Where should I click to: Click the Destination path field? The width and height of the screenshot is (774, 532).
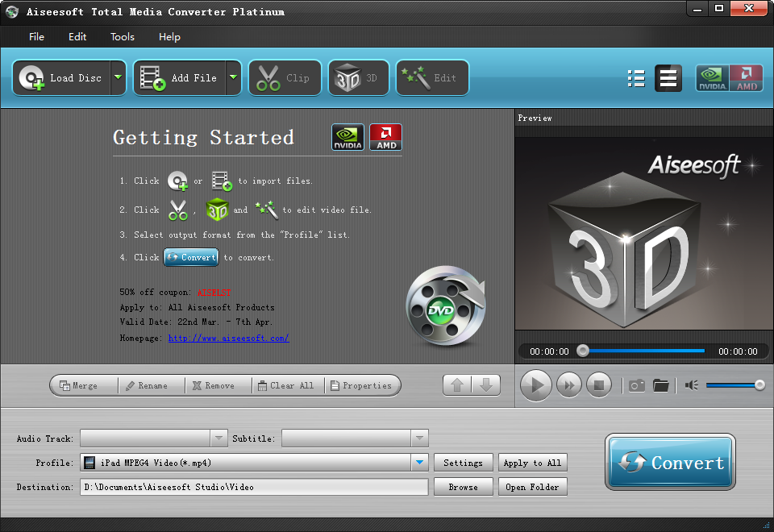coord(254,487)
